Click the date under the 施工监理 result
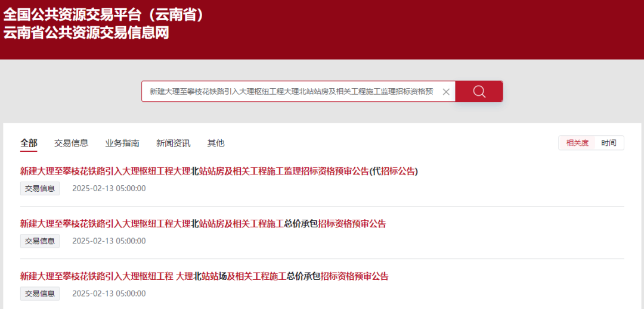Image resolution: width=644 pixels, height=309 pixels. (x=109, y=189)
